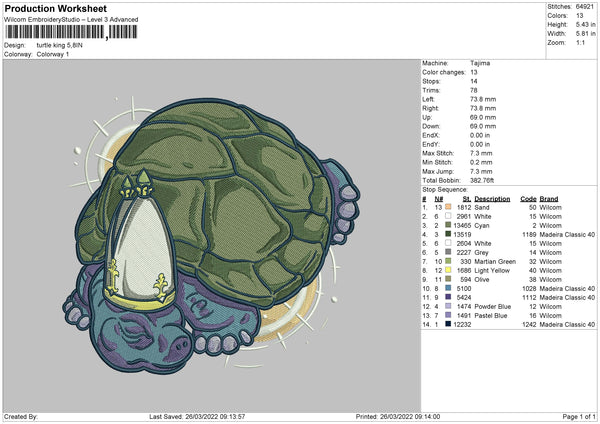
Task: Click the Sand color swatch in row 1
Action: point(448,207)
